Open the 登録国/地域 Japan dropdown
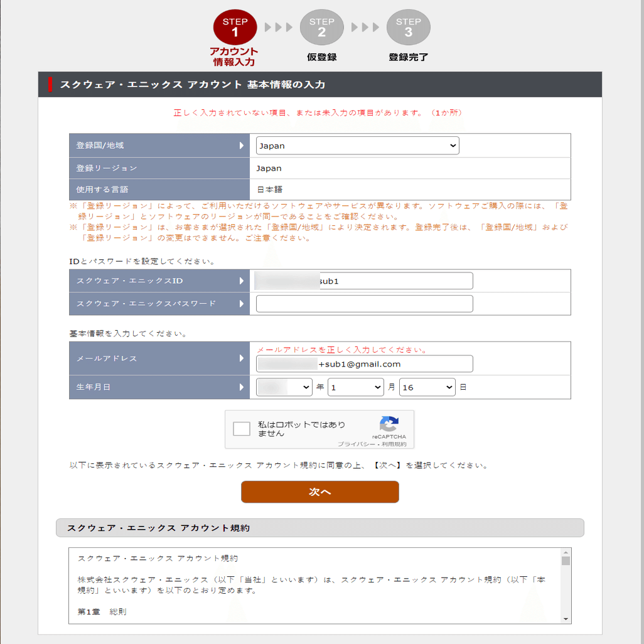The height and width of the screenshot is (644, 644). [x=357, y=146]
